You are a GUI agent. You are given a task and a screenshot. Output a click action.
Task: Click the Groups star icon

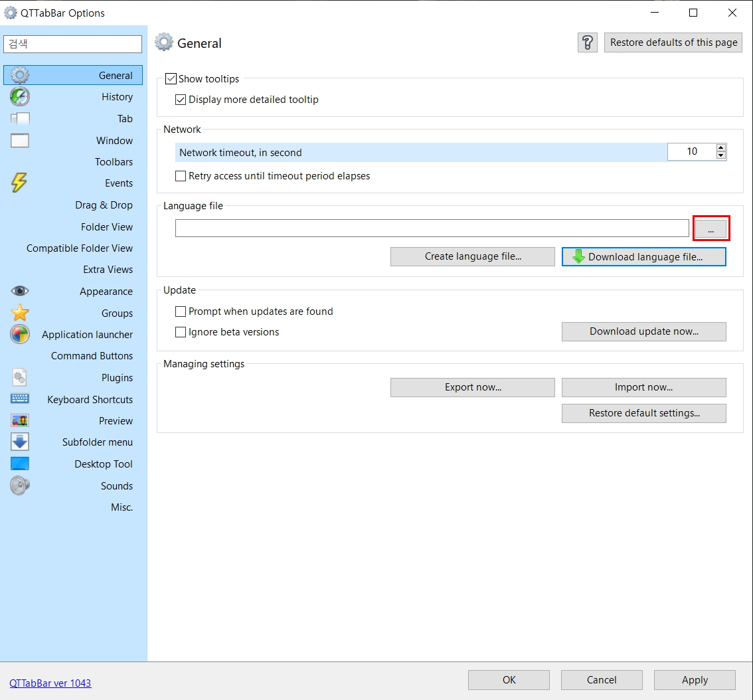(x=20, y=313)
